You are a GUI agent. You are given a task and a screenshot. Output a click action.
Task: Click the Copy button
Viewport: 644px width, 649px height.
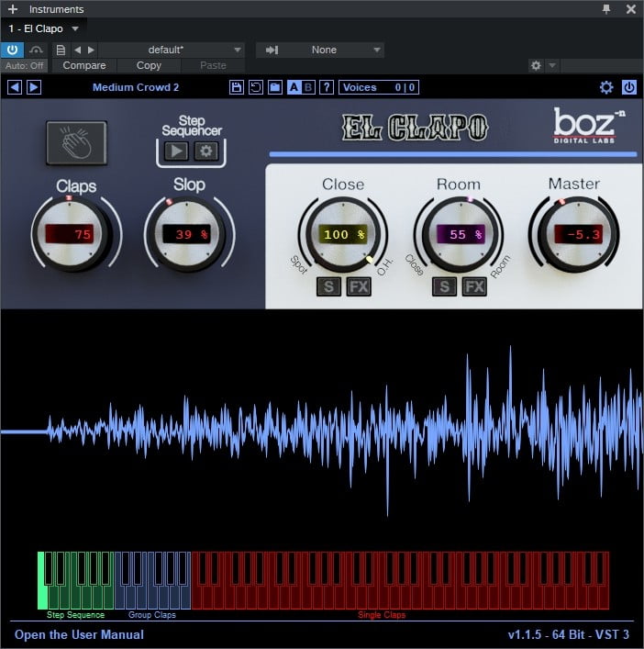[x=149, y=65]
